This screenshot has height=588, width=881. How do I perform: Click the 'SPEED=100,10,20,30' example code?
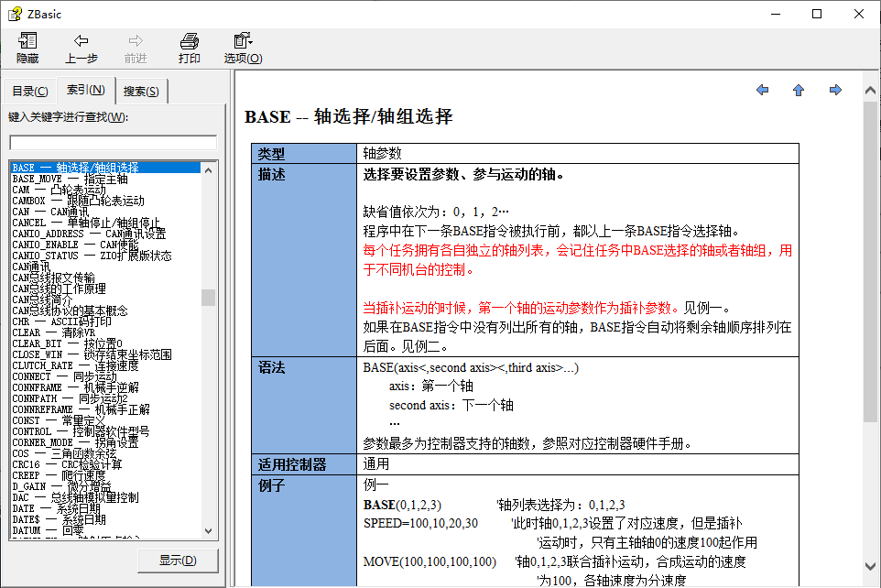point(421,523)
